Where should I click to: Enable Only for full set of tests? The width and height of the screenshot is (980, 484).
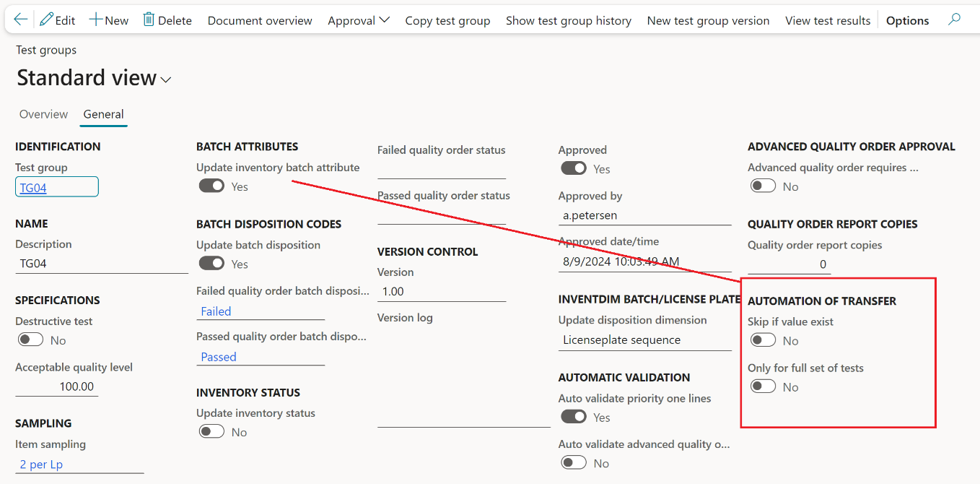[763, 386]
